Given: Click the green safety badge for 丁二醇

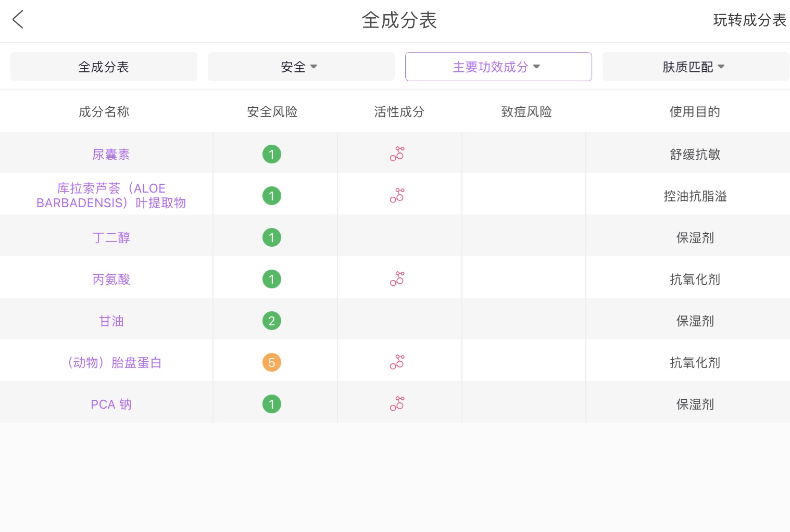Looking at the screenshot, I should [271, 237].
